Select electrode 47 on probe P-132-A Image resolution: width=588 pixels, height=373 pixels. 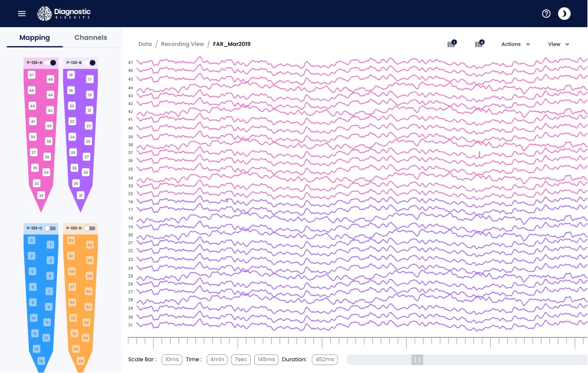[32, 75]
